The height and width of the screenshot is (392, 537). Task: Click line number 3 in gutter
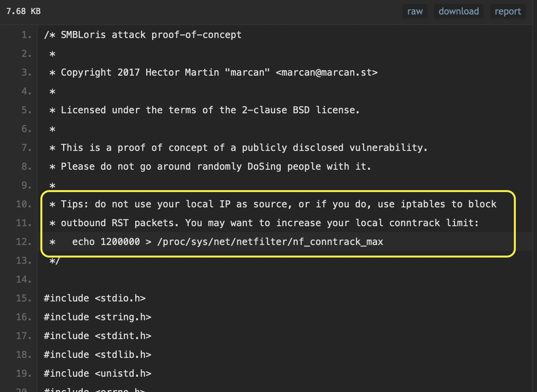26,73
